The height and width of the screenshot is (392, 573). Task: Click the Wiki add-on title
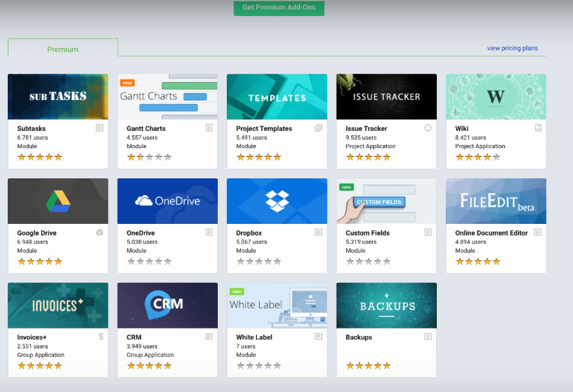coord(462,128)
